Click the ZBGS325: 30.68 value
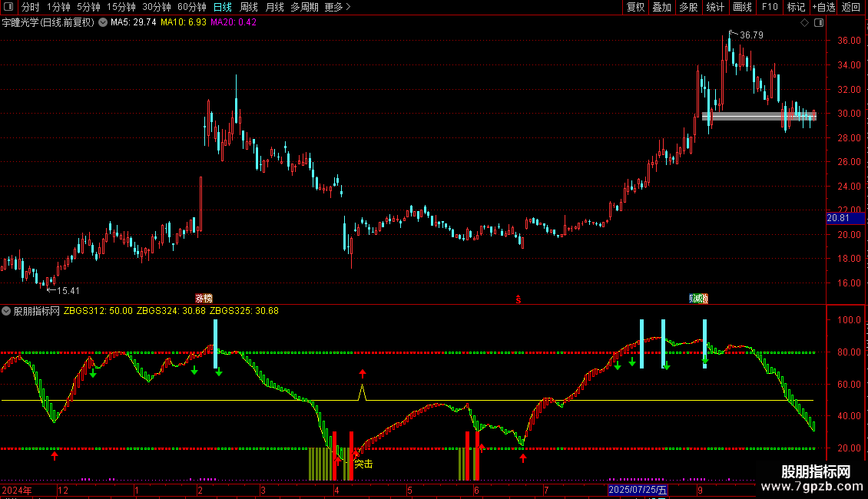The height and width of the screenshot is (499, 868). pyautogui.click(x=244, y=311)
